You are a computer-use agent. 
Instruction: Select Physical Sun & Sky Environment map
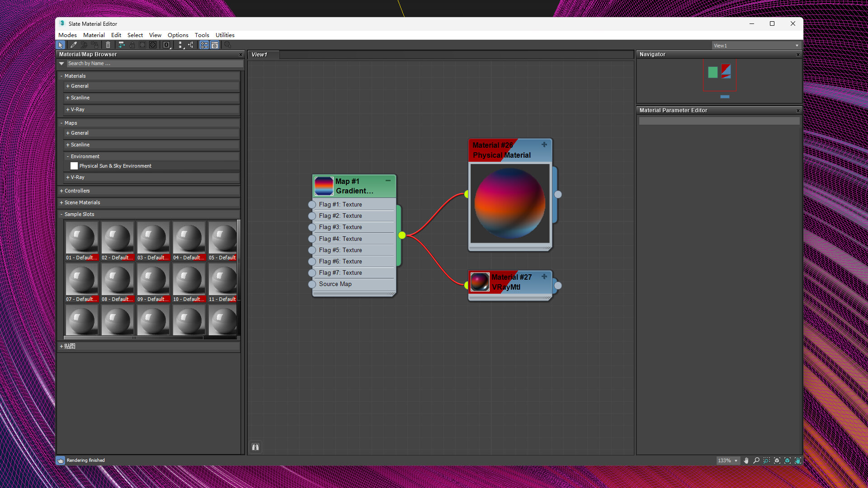tap(115, 166)
